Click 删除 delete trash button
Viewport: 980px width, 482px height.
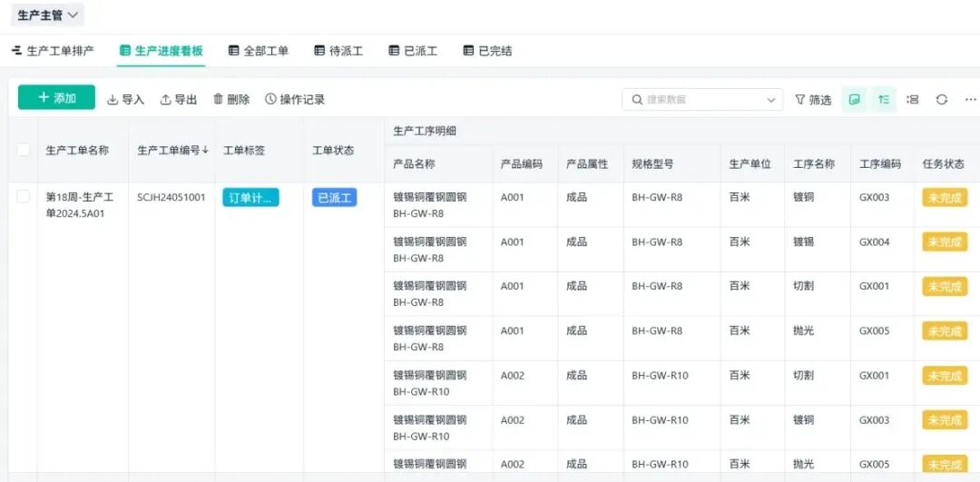click(231, 100)
